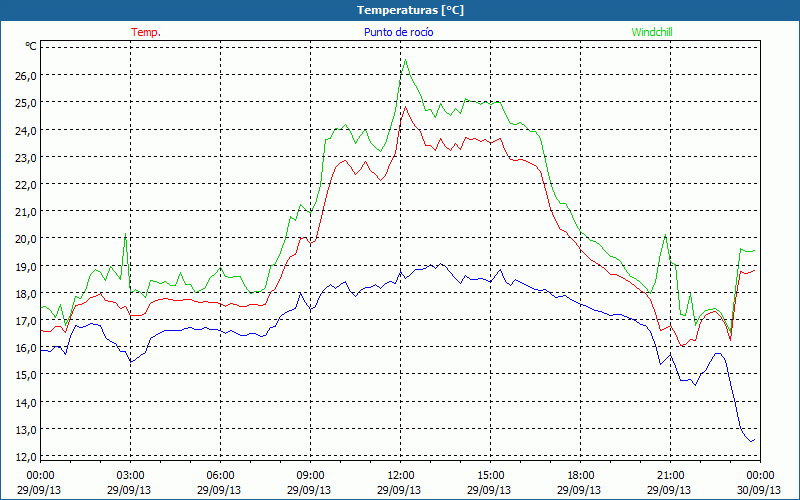Click the 20,0 y-axis value
The height and width of the screenshot is (500, 800).
click(x=26, y=239)
